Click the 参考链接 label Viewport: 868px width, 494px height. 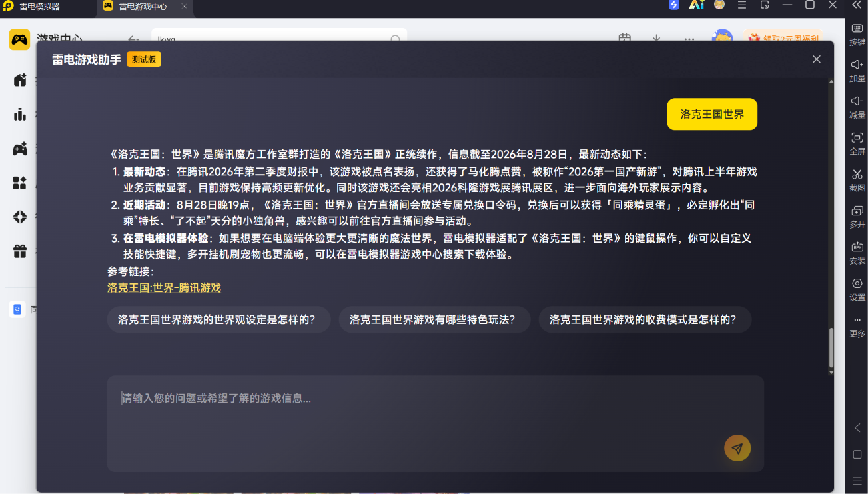click(131, 271)
